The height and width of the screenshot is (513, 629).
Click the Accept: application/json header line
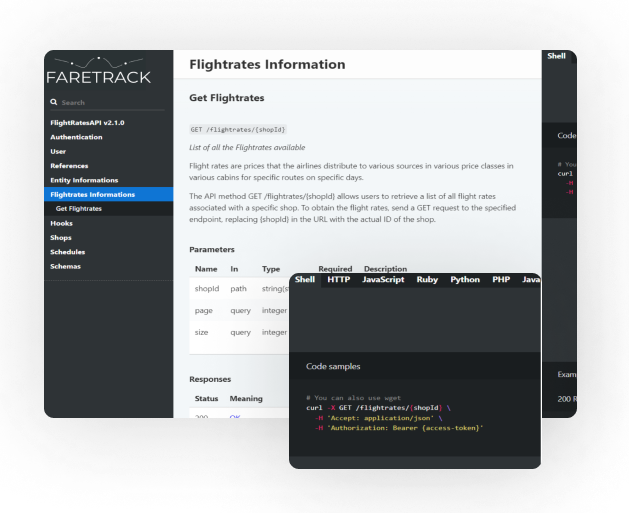378,418
